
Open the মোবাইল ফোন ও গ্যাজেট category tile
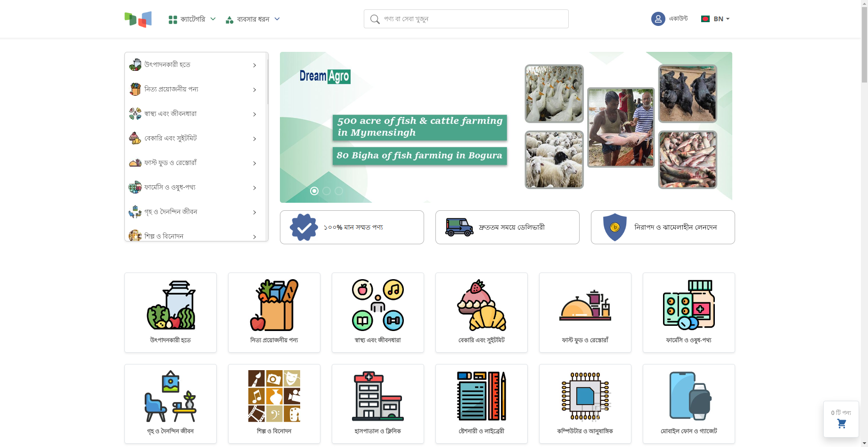[x=688, y=404]
